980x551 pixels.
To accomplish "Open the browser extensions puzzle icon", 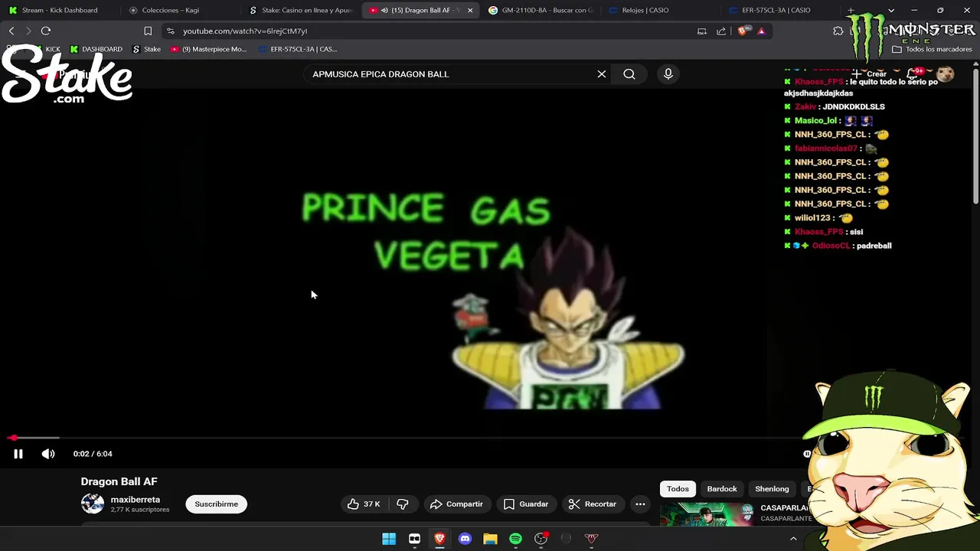I will (838, 31).
